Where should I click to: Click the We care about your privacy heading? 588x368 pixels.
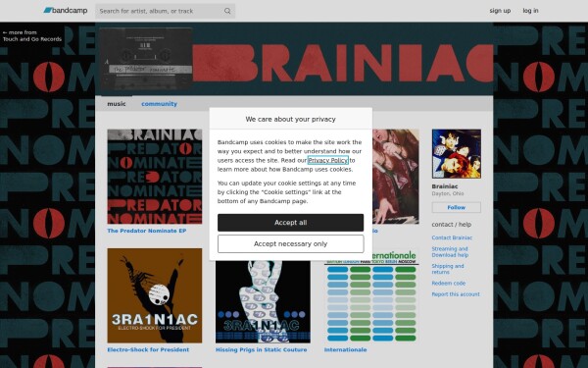pos(291,119)
